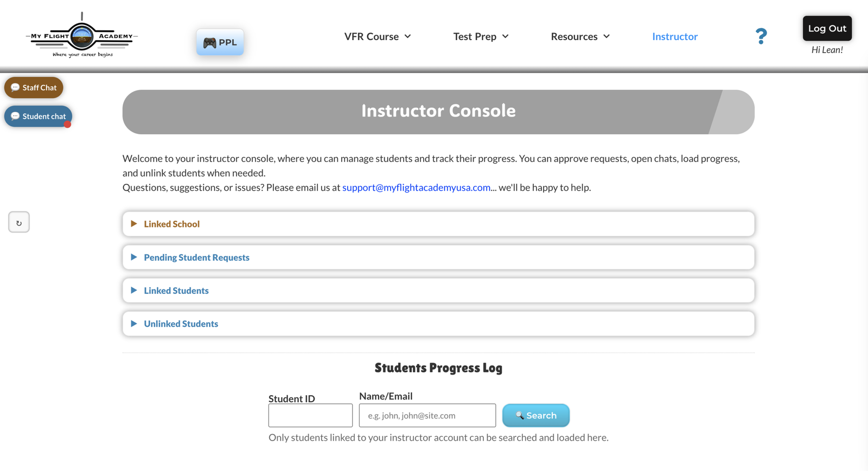Click the red notification dot on Student chat
Image resolution: width=868 pixels, height=471 pixels.
coord(67,125)
